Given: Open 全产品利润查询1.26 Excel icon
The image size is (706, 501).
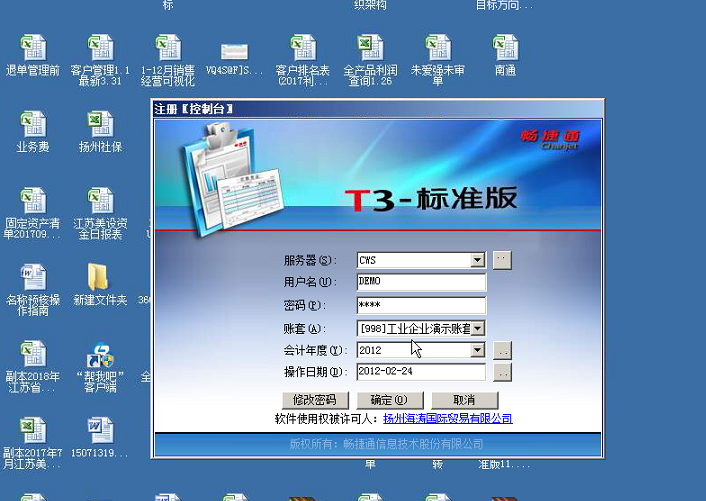Looking at the screenshot, I should coord(370,48).
